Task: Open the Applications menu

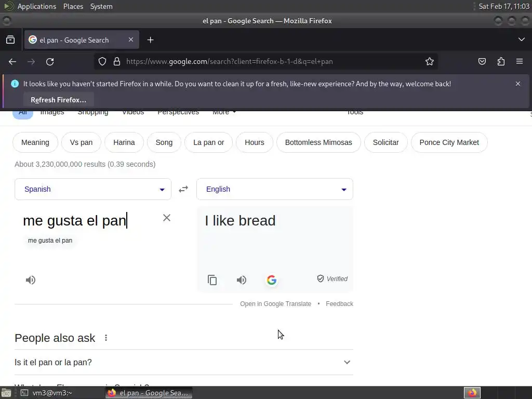Action: 37,6
